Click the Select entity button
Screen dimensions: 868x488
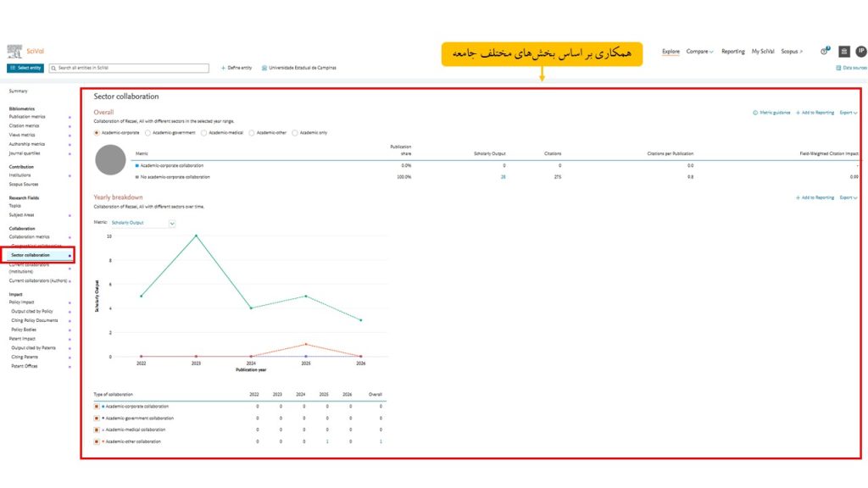pos(25,68)
